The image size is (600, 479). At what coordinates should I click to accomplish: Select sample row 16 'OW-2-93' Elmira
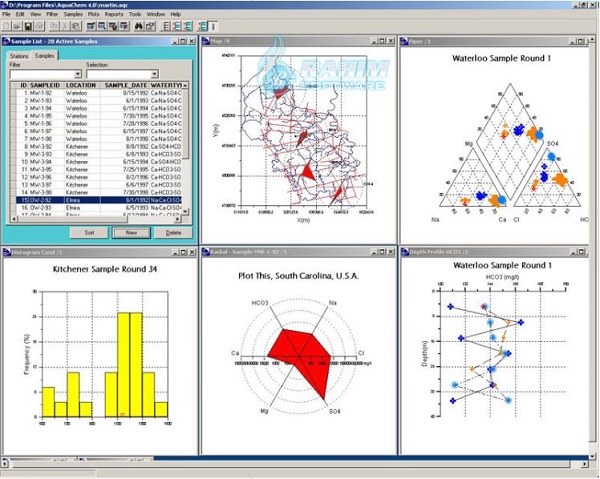click(x=98, y=208)
